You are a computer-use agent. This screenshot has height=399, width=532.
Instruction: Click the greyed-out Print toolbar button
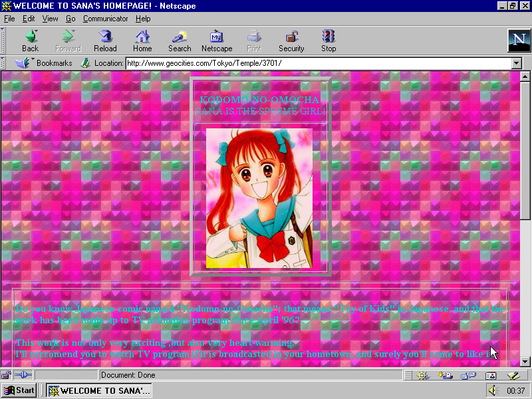point(254,41)
